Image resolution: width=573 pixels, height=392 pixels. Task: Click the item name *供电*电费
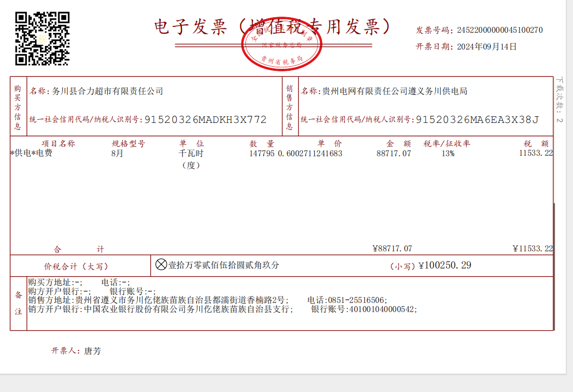click(31, 153)
